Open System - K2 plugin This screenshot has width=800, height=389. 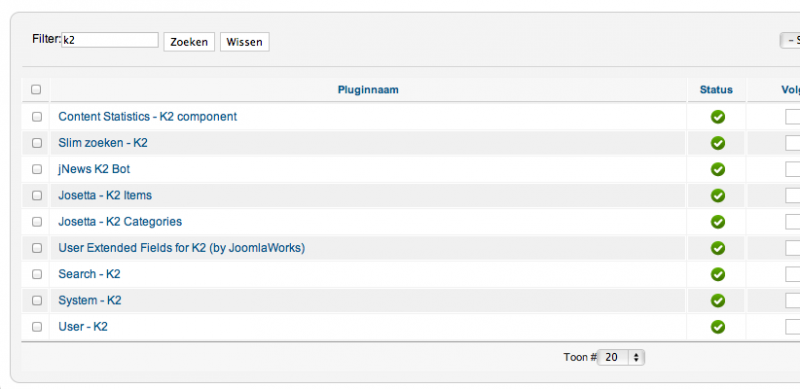point(90,300)
